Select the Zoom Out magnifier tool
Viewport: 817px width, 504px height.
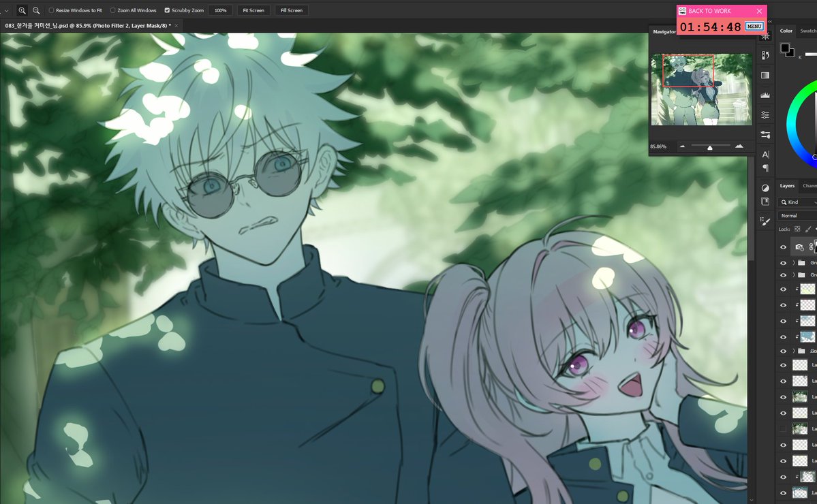(36, 10)
